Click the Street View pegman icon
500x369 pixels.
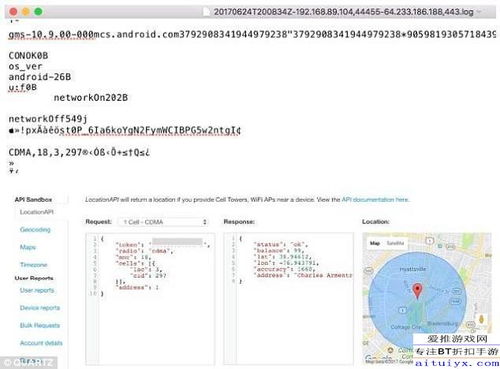tap(481, 320)
